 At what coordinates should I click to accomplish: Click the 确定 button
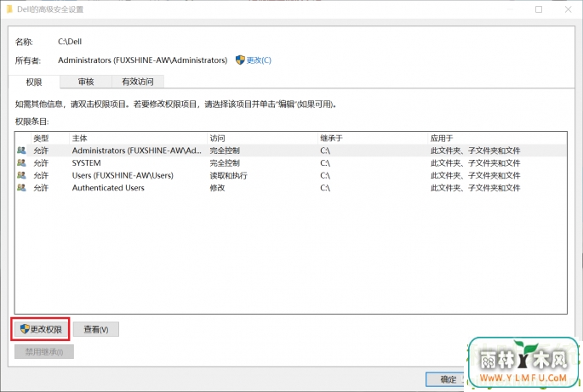click(449, 379)
